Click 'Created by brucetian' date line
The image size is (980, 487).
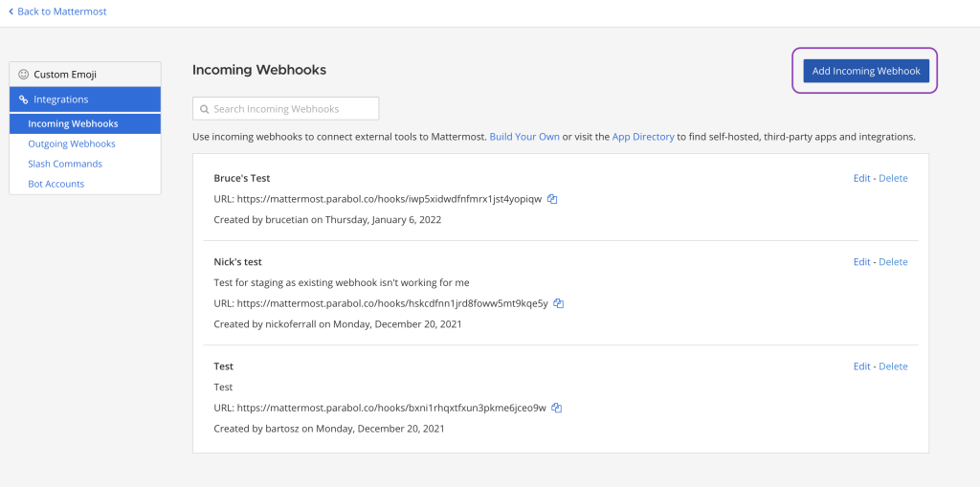click(327, 220)
